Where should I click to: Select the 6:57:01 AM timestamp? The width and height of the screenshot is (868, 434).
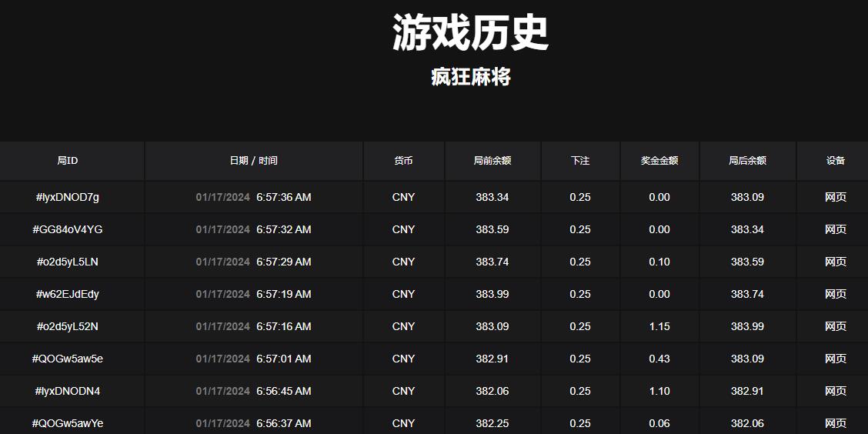click(283, 359)
